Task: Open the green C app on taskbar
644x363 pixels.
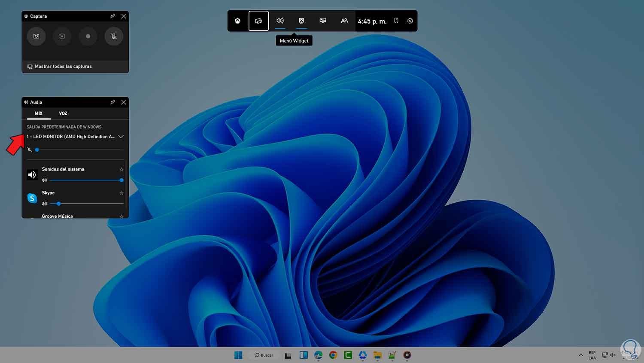Action: [348, 355]
